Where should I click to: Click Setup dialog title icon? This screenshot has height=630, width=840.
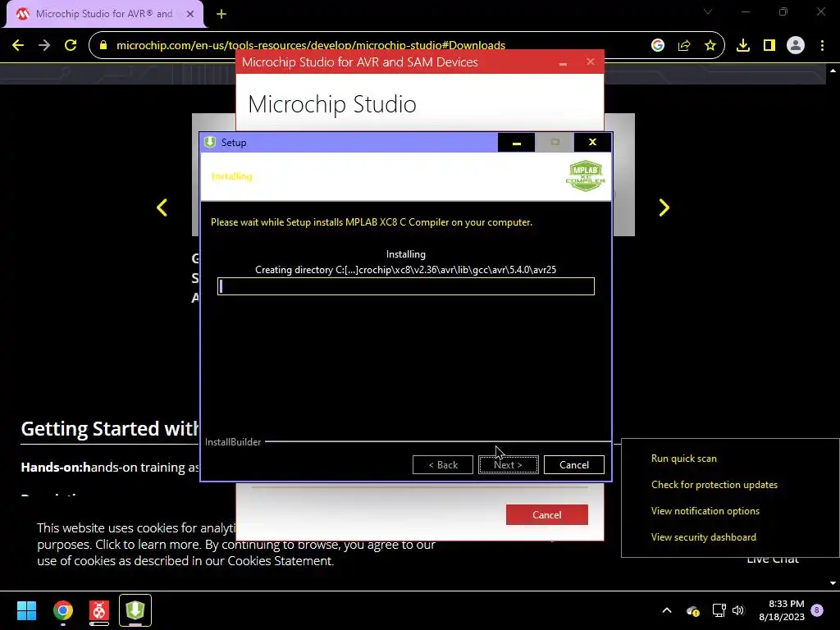click(210, 142)
